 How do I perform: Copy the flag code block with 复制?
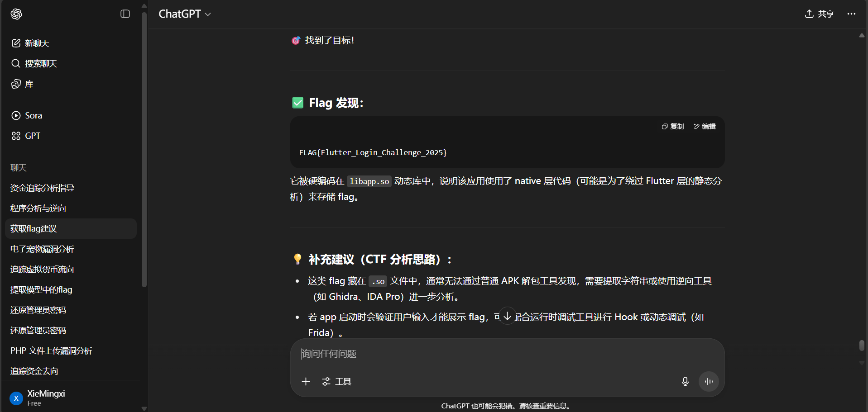click(673, 127)
